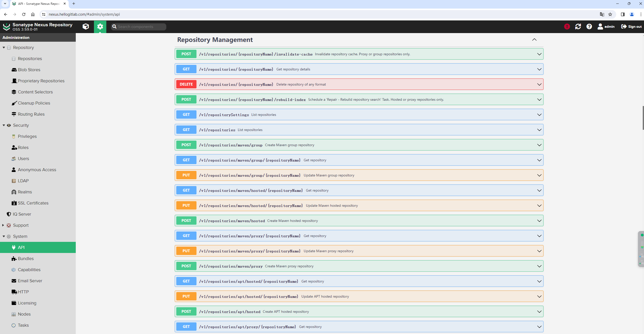Open Repositories in the sidebar
Screen dimensions: 644x334
point(30,59)
